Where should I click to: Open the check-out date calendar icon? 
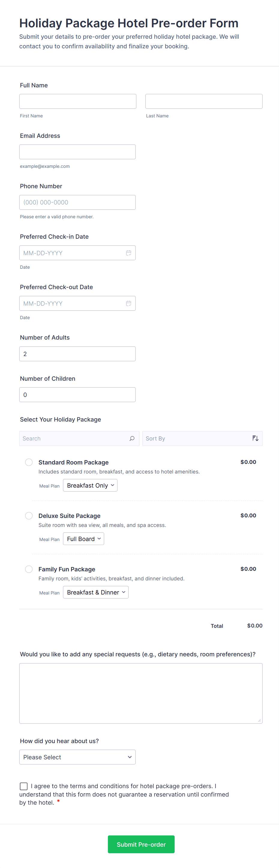[x=129, y=303]
